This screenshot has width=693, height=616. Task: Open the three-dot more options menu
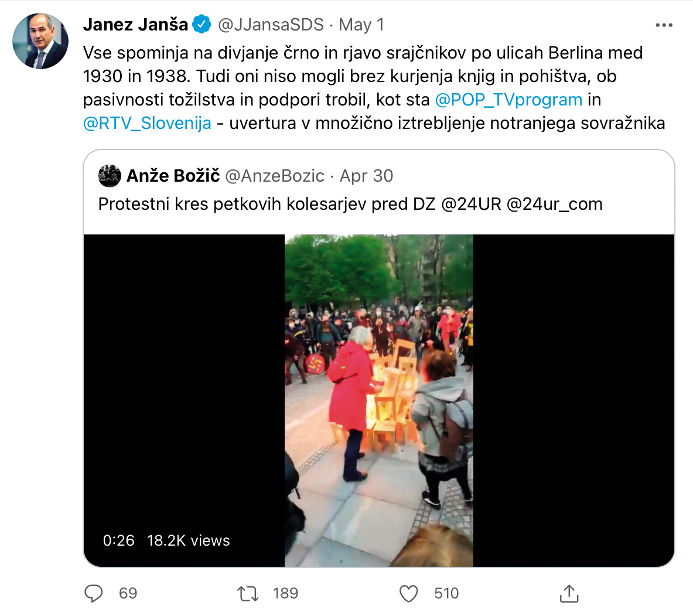pyautogui.click(x=664, y=25)
